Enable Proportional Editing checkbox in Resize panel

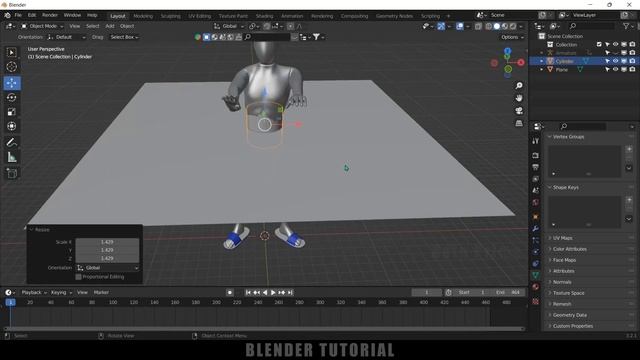(78, 277)
